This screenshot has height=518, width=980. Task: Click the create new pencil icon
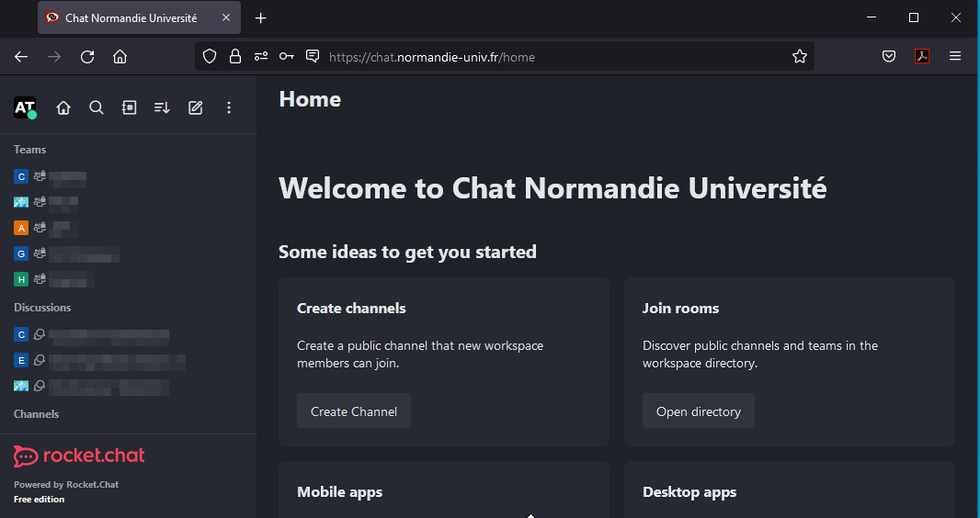[x=195, y=107]
